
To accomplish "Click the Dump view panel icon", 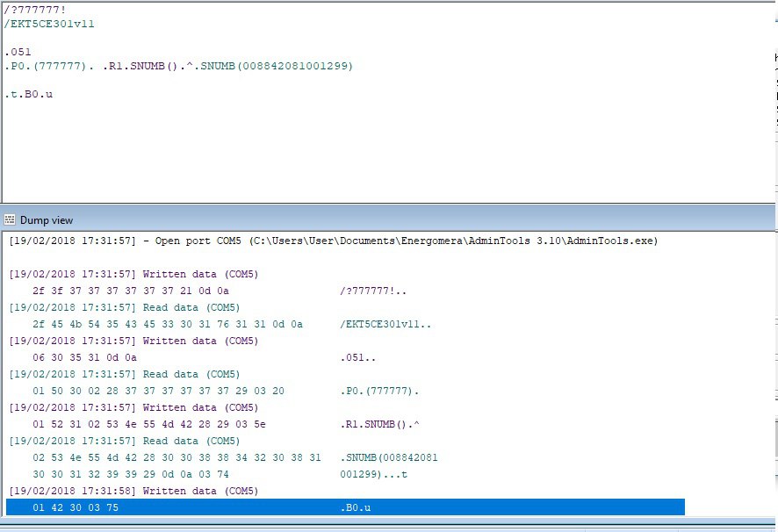I will [10, 219].
